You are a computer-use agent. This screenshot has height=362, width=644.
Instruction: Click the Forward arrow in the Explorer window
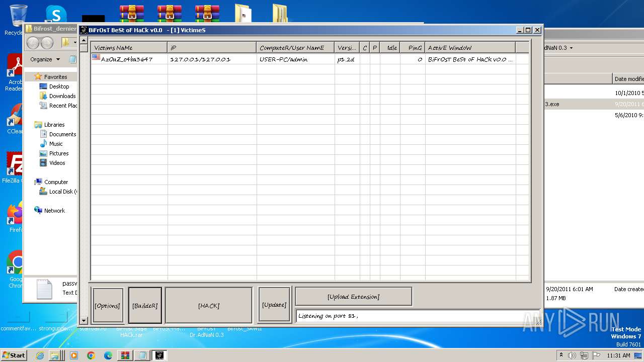[x=47, y=43]
